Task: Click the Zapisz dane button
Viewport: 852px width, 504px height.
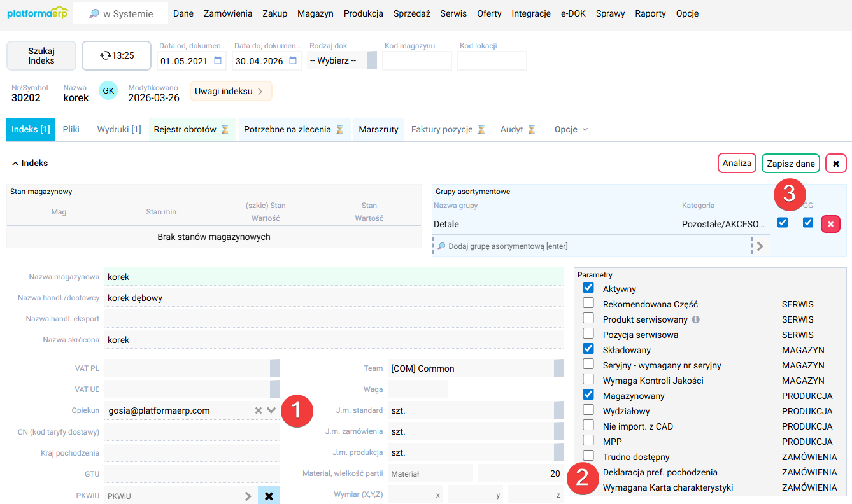Action: pyautogui.click(x=790, y=163)
